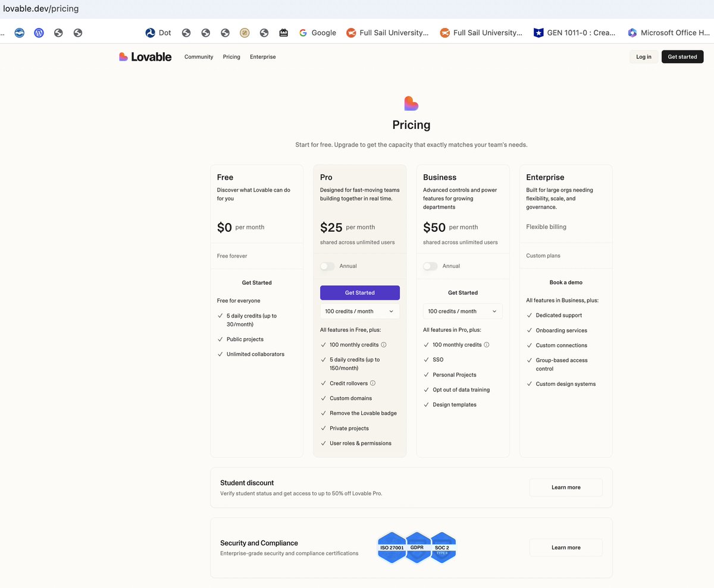Click info icon next to Credit rollovers
The image size is (714, 588).
(x=372, y=383)
